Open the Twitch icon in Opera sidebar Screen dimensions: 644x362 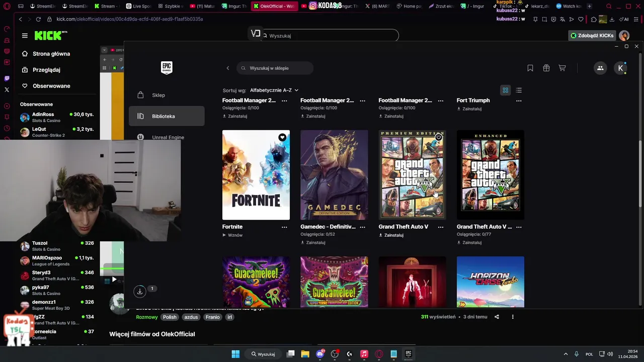[x=7, y=78]
